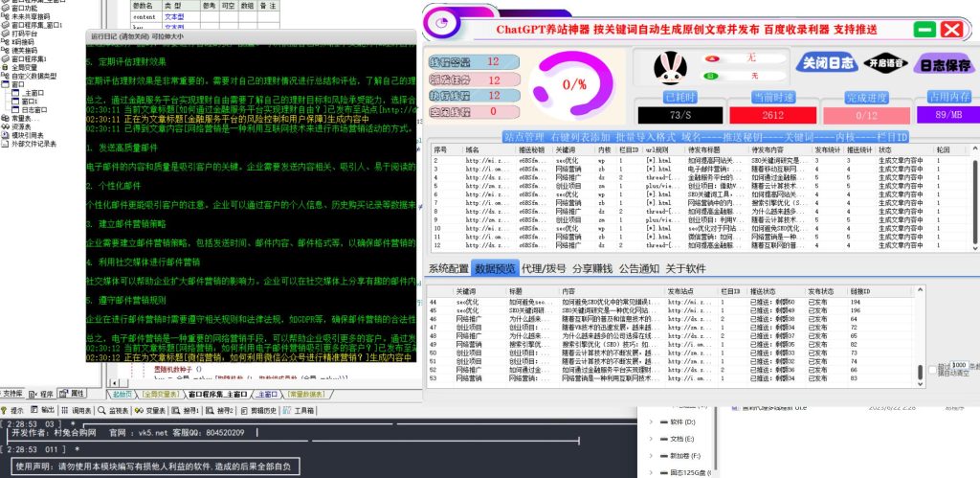Collapse the 窗口 tree node

7,84
